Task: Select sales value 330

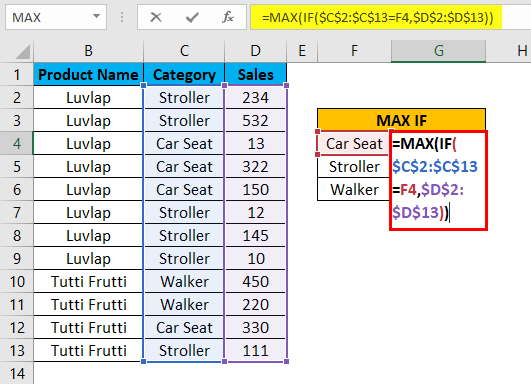Action: [x=256, y=328]
